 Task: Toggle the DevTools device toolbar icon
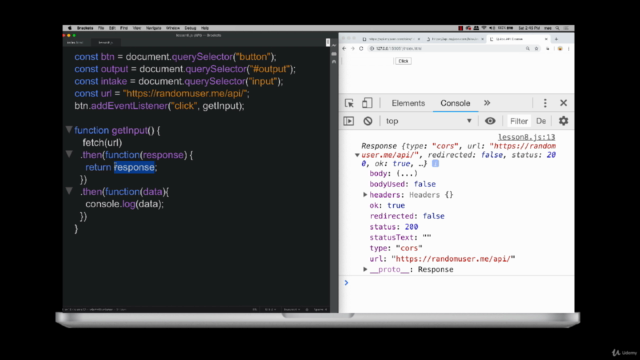pyautogui.click(x=367, y=103)
